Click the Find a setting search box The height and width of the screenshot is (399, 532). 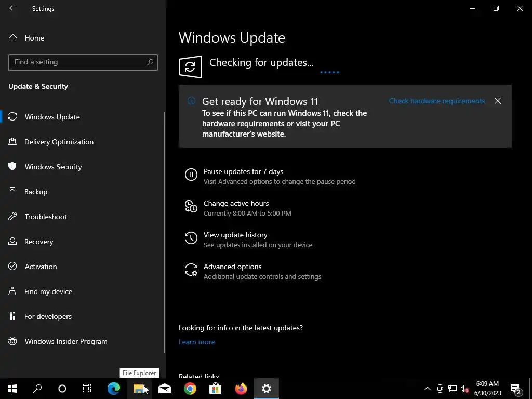click(x=83, y=62)
